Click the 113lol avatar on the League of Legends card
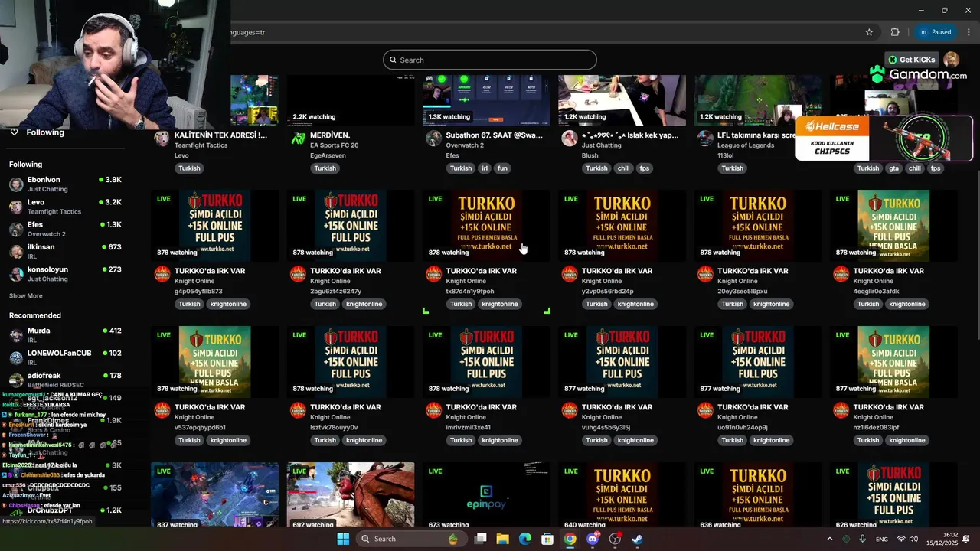The width and height of the screenshot is (980, 551). 705,139
